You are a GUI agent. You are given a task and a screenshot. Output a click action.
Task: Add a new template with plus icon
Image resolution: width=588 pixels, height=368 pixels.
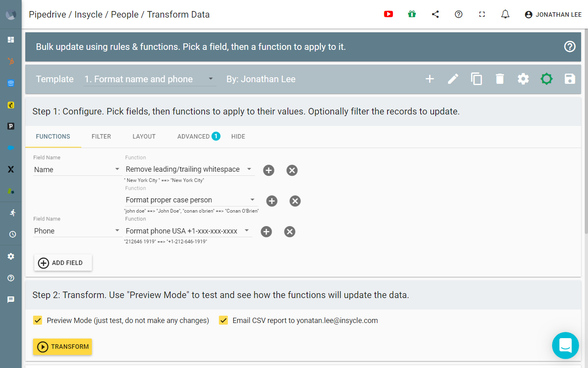pos(430,79)
